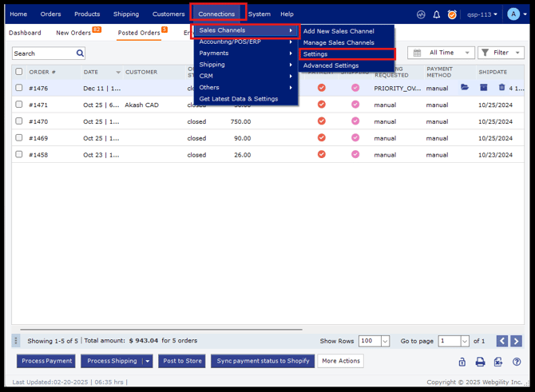Click the Process Payment button
This screenshot has height=392, width=535.
[46, 361]
